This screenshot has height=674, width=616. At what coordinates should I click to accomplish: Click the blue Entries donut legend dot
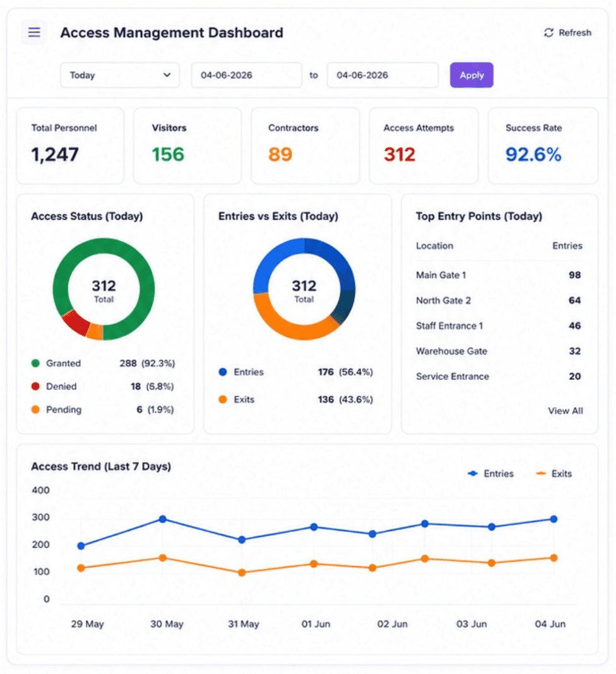(x=223, y=372)
